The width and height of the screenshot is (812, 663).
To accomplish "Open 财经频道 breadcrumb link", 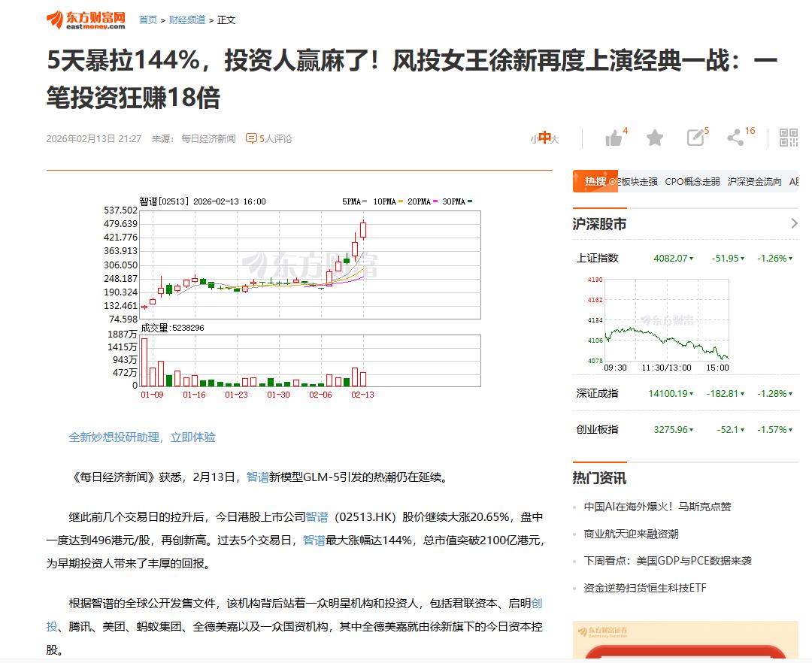I will tap(187, 20).
